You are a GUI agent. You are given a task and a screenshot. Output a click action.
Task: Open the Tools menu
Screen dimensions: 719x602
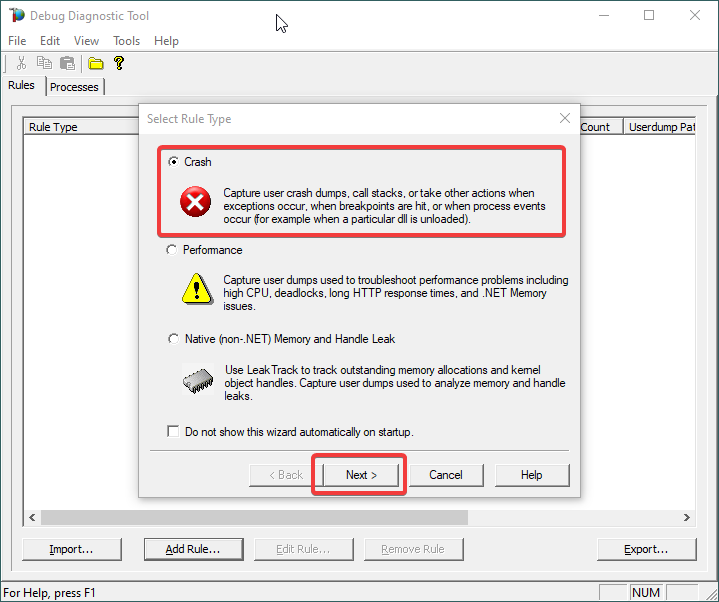click(127, 41)
